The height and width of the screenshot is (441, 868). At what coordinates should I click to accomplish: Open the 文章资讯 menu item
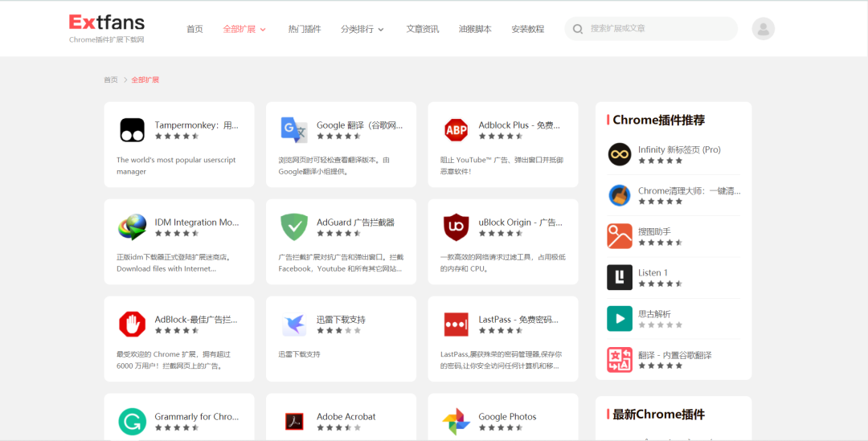423,29
